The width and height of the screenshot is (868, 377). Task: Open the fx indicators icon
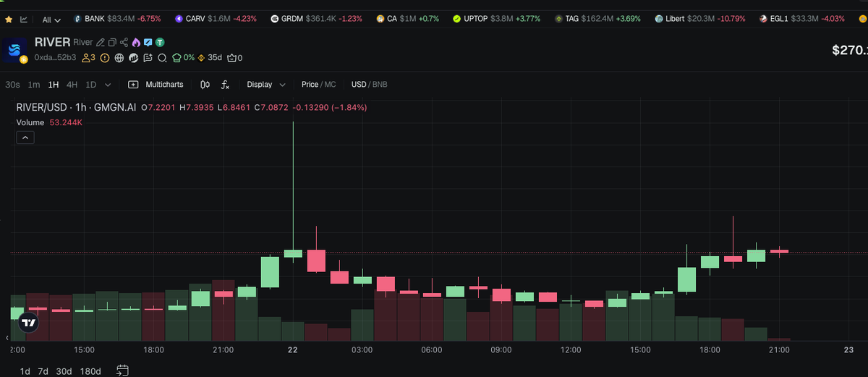225,85
